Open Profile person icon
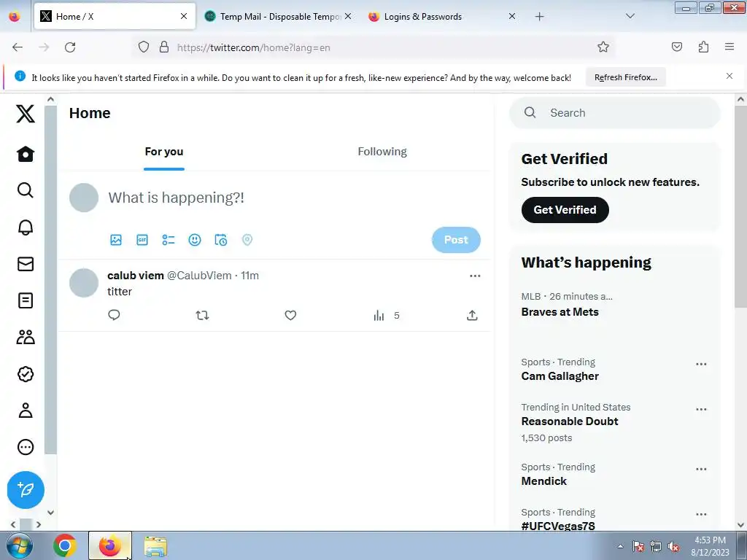 26,411
